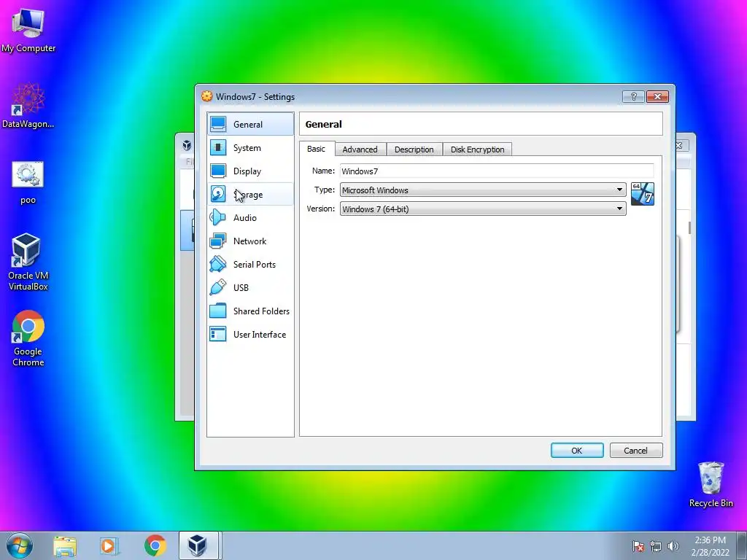Open My Computer desktop icon
This screenshot has width=747, height=560.
28,29
